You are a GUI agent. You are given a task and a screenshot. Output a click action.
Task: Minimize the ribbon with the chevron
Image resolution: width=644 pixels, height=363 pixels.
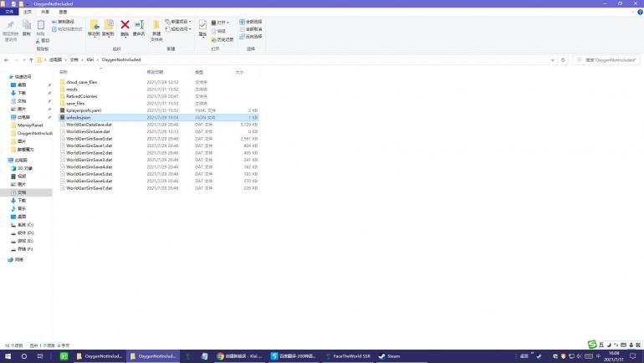(632, 13)
